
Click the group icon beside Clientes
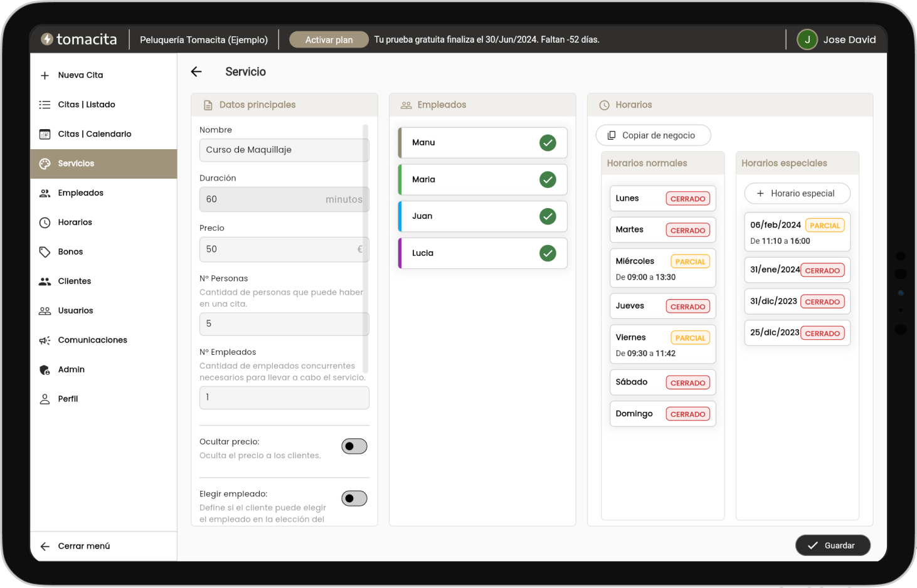45,281
